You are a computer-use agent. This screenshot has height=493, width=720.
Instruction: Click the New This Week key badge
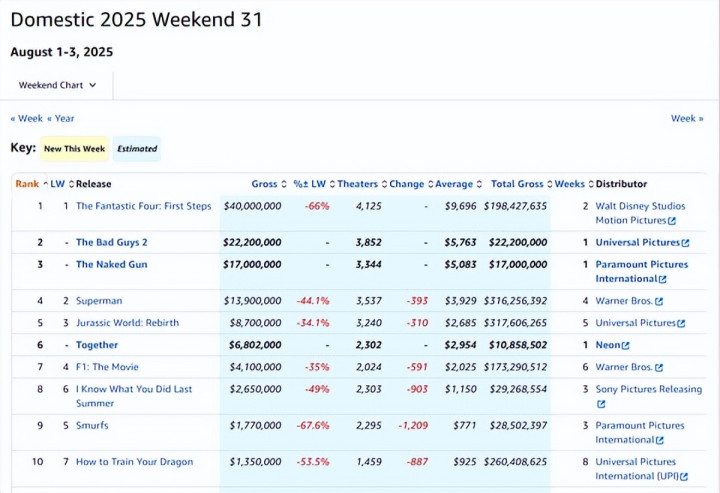point(74,149)
